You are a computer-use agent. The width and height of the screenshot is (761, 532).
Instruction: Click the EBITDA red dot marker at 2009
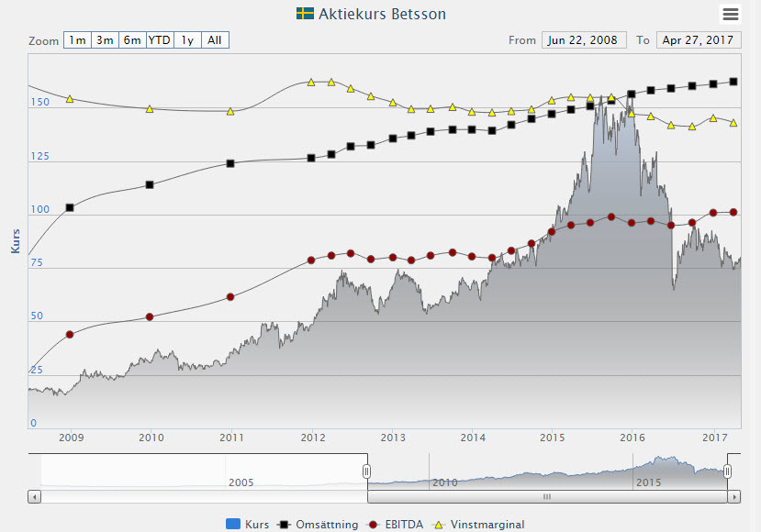pyautogui.click(x=70, y=335)
